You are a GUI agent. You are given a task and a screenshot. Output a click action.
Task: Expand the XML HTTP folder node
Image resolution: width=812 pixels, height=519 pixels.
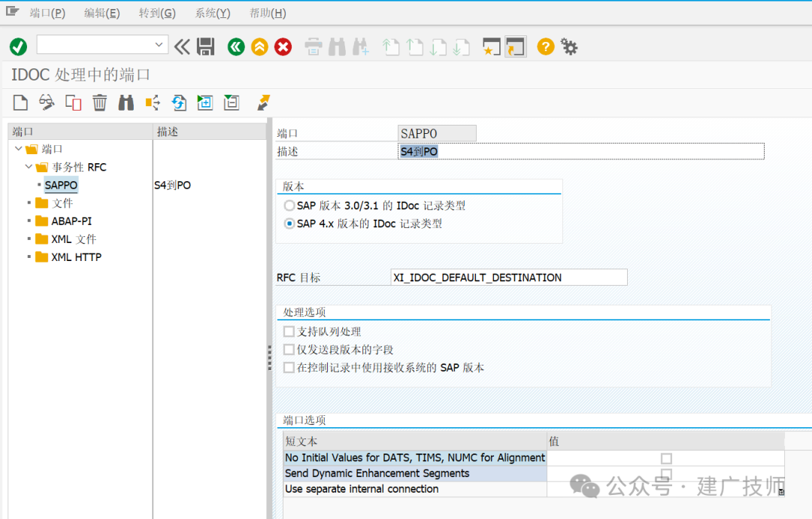(29, 257)
